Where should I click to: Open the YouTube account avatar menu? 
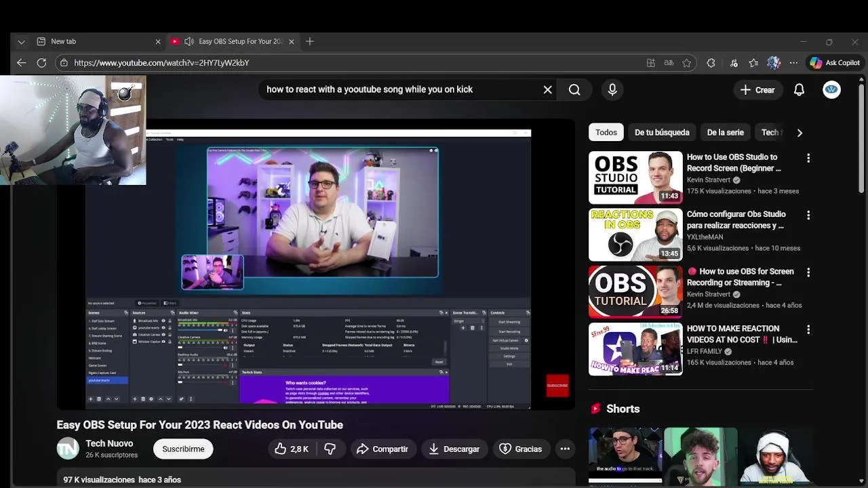click(832, 89)
